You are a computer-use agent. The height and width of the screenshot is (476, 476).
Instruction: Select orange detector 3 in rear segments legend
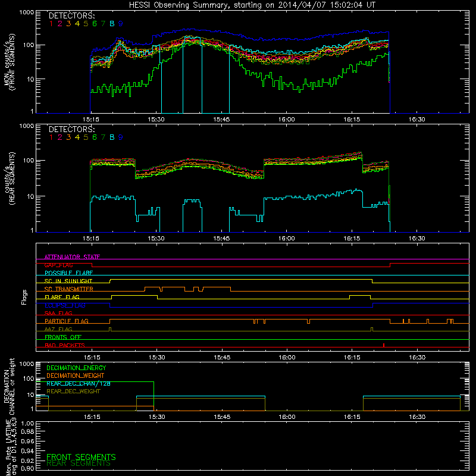(68, 137)
